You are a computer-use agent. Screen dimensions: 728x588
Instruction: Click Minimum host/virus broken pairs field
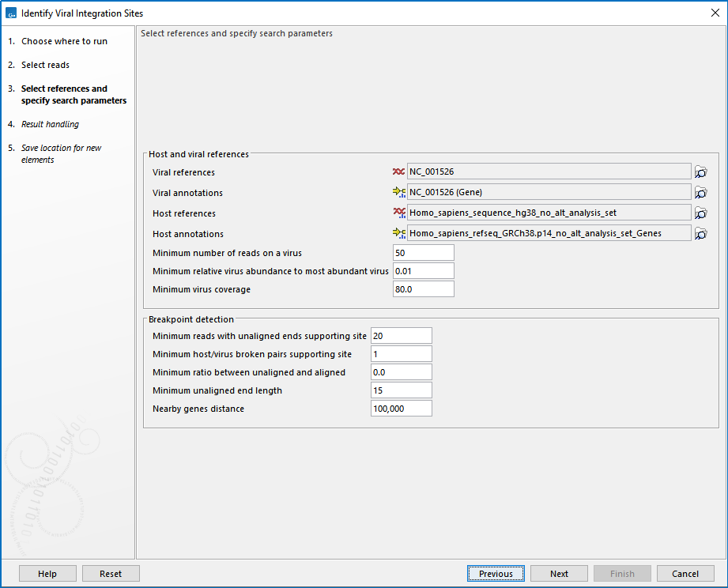point(401,354)
